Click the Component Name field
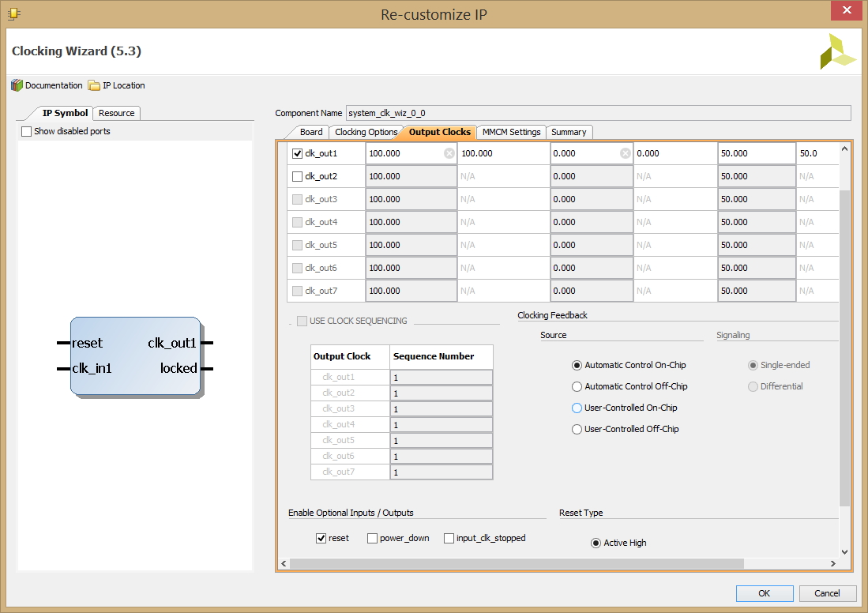Viewport: 868px width, 613px height. click(x=599, y=113)
